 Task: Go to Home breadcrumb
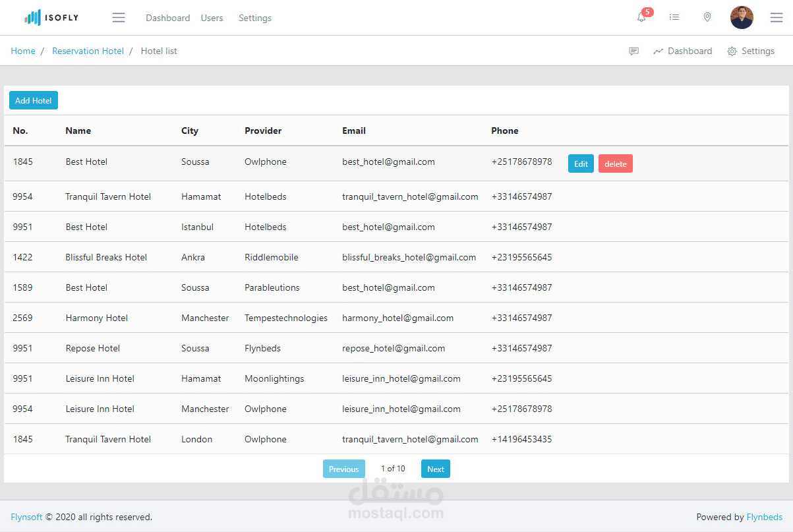[x=23, y=51]
